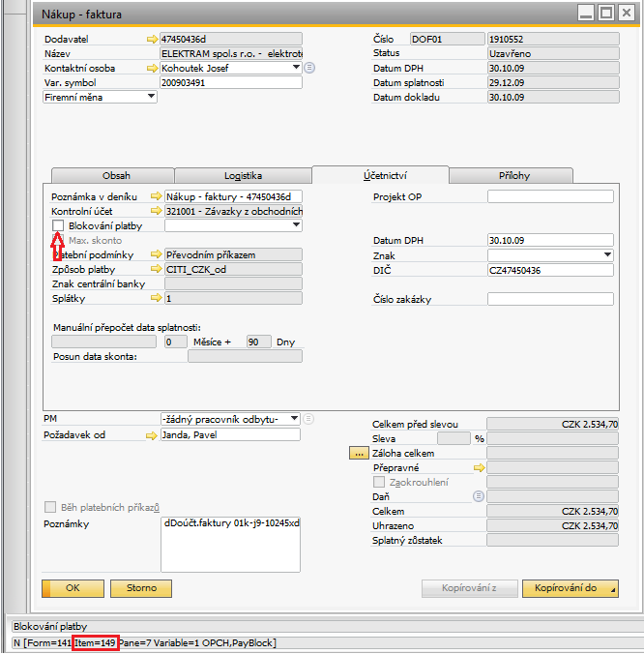Open the Přílohy tab
This screenshot has height=654, width=644.
click(513, 175)
